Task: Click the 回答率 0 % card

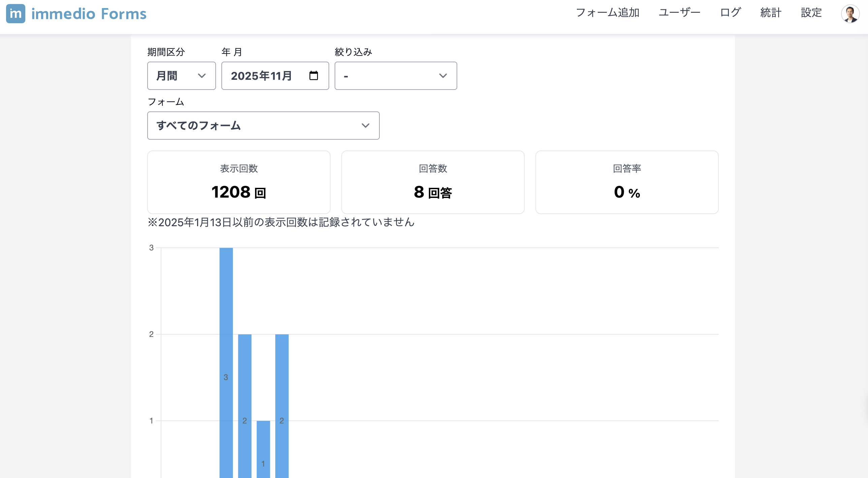Action: [x=627, y=182]
